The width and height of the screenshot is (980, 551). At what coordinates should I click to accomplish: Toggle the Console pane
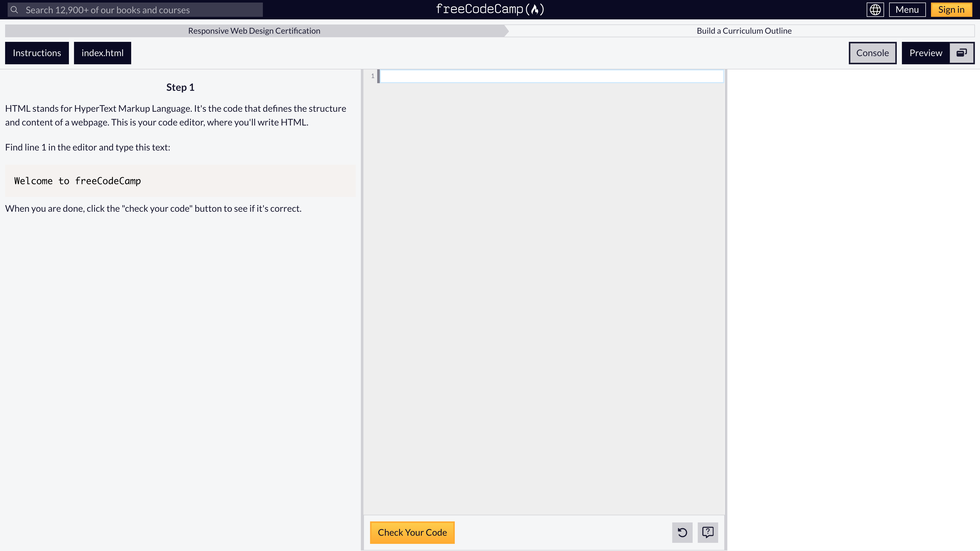[x=872, y=53]
